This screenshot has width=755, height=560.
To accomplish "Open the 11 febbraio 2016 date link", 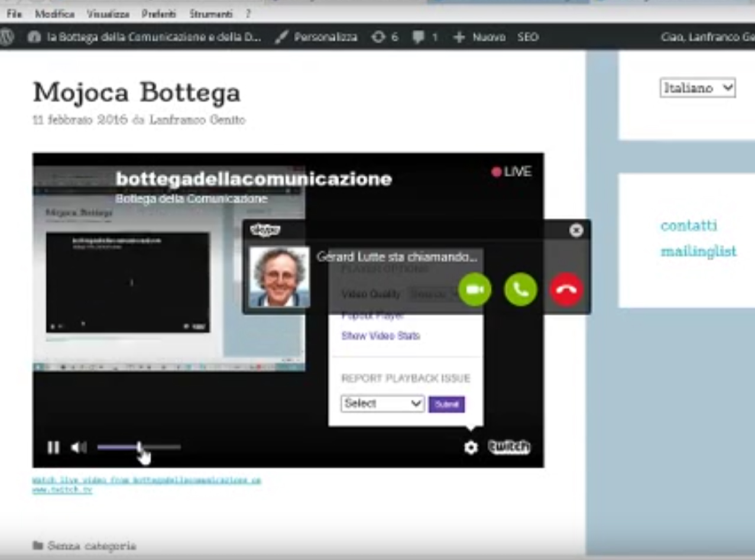I will 80,120.
